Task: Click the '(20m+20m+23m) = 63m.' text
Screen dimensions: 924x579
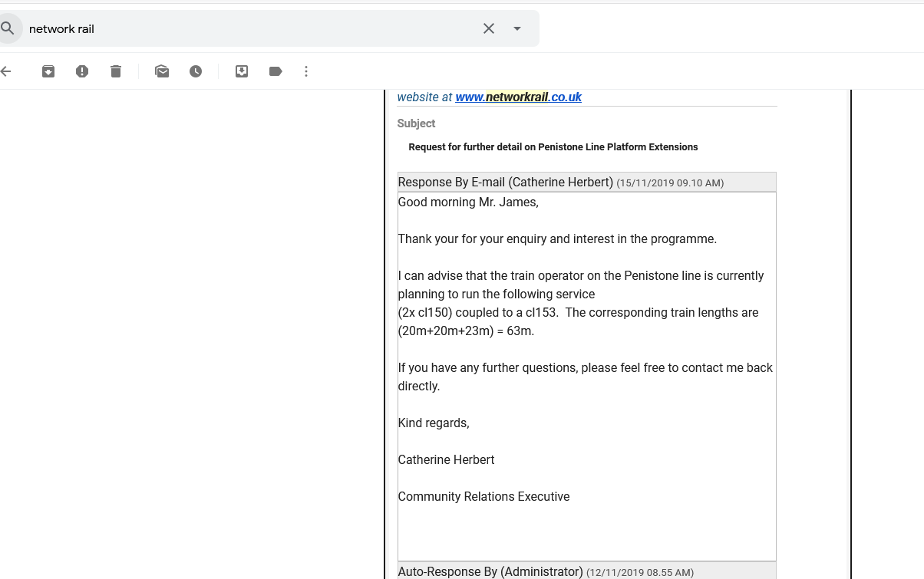Action: (x=466, y=331)
